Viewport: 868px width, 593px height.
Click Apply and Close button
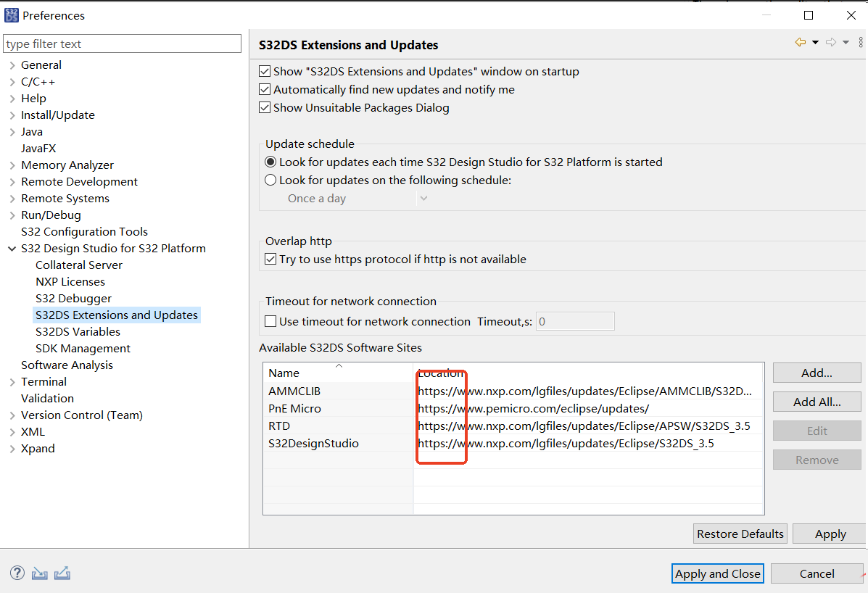point(718,573)
